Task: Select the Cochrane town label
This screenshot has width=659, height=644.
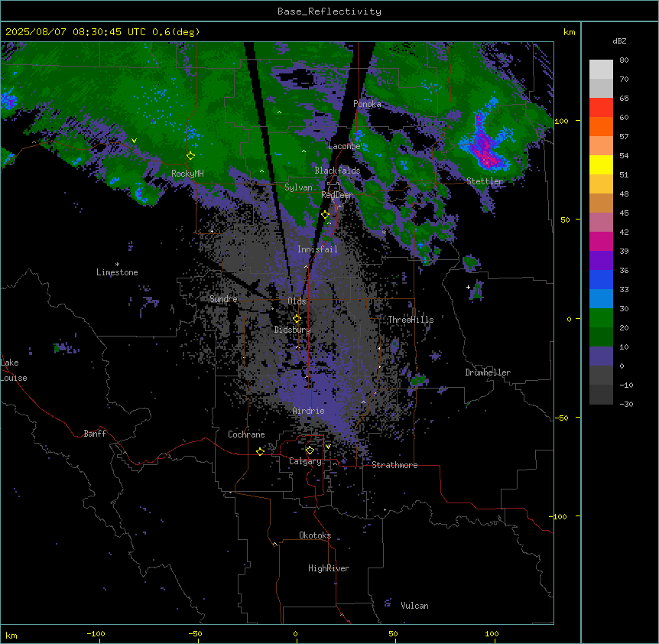Action: [246, 434]
